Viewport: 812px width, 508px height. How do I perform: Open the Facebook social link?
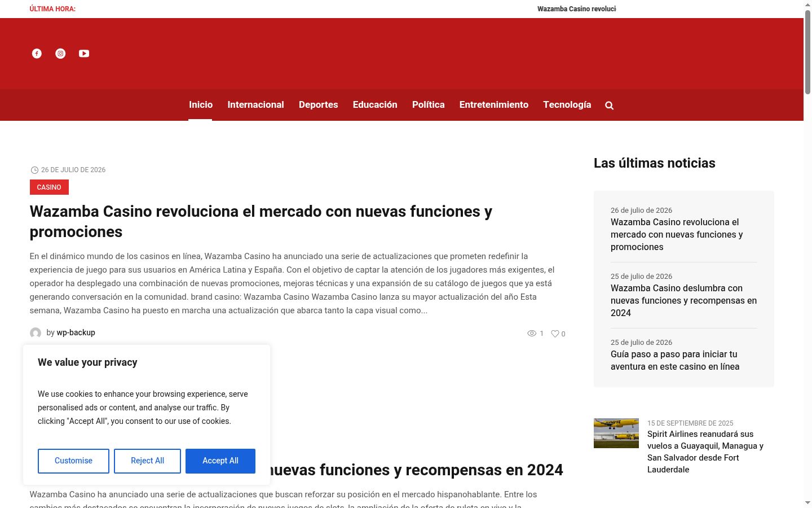tap(37, 54)
